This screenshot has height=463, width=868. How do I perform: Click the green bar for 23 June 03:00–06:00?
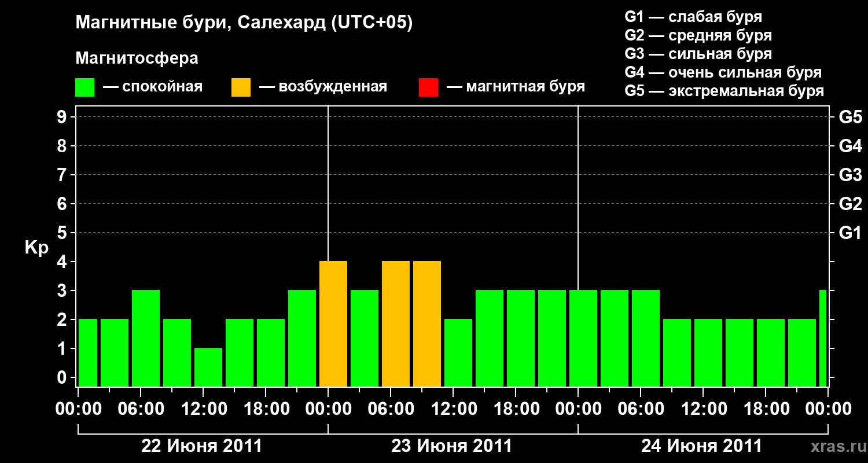[x=365, y=338]
